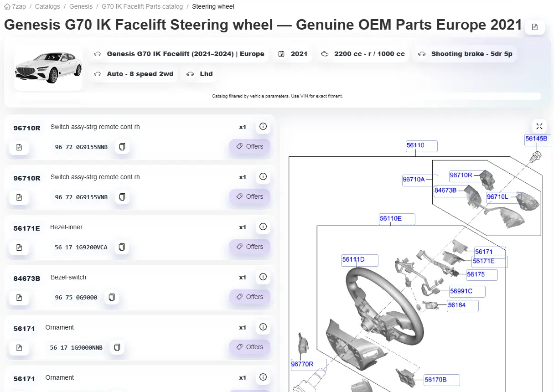
Task: Select Shooting brake 5dr 5p chip
Action: tap(466, 54)
